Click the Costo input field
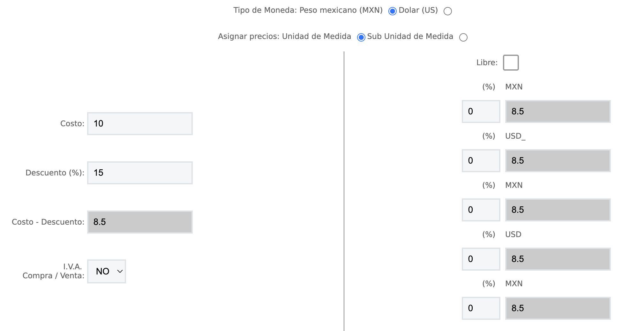 pyautogui.click(x=140, y=124)
